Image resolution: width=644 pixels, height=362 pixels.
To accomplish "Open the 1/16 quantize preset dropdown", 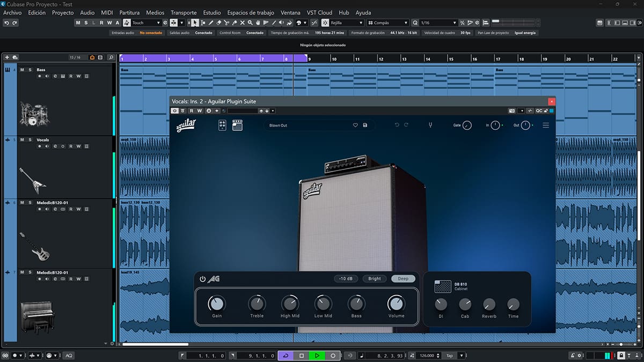I will [438, 23].
